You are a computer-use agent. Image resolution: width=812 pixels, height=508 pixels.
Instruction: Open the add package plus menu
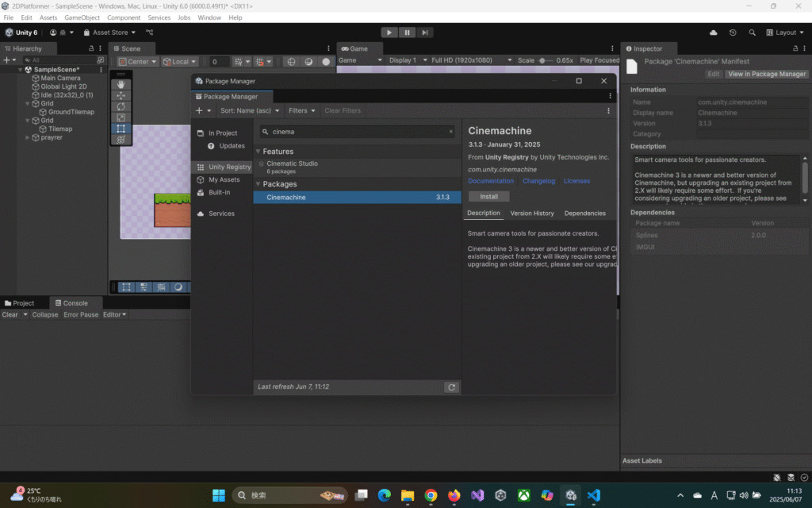click(203, 110)
